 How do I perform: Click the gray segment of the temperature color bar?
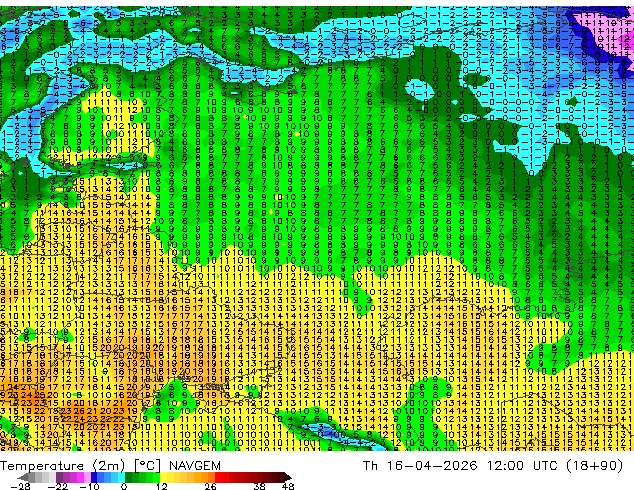[38, 477]
